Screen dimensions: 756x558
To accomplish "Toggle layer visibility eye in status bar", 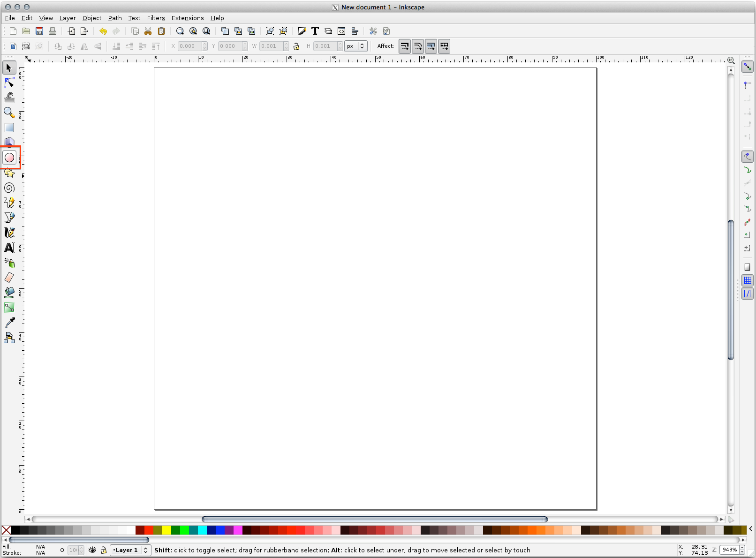I will 92,550.
